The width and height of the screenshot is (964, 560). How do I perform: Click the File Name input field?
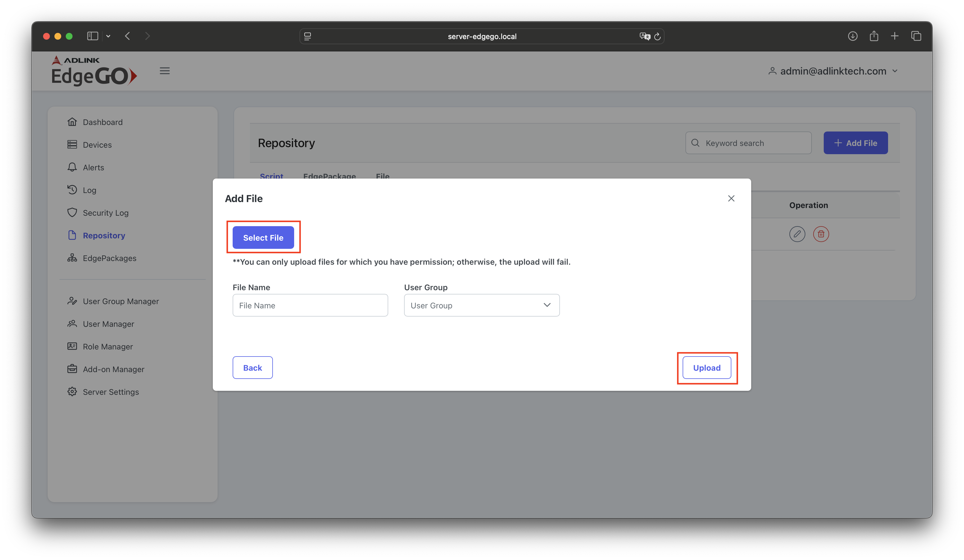(310, 305)
